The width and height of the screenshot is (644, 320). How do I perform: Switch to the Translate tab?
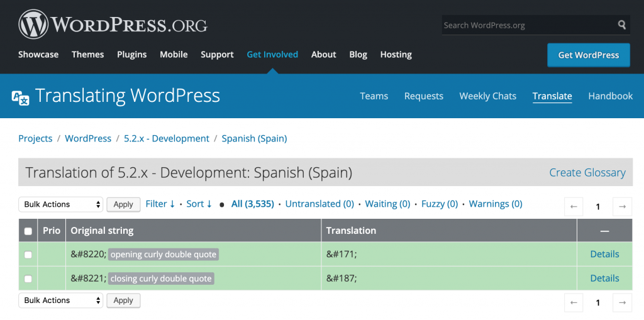[552, 96]
